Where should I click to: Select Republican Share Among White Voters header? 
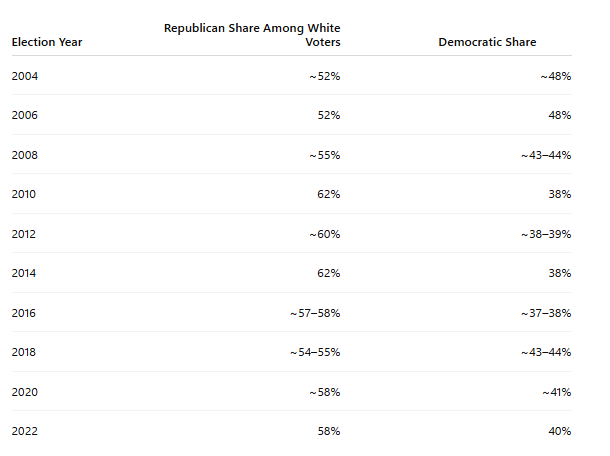252,35
